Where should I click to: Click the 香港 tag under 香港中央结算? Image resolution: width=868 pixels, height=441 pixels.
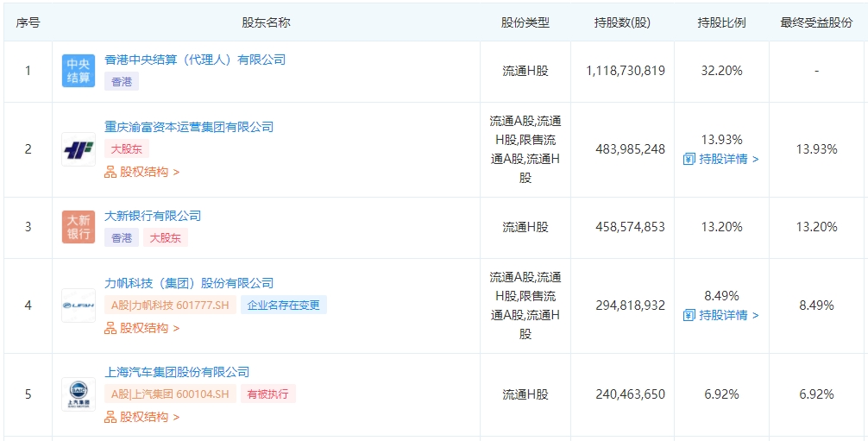click(x=122, y=81)
